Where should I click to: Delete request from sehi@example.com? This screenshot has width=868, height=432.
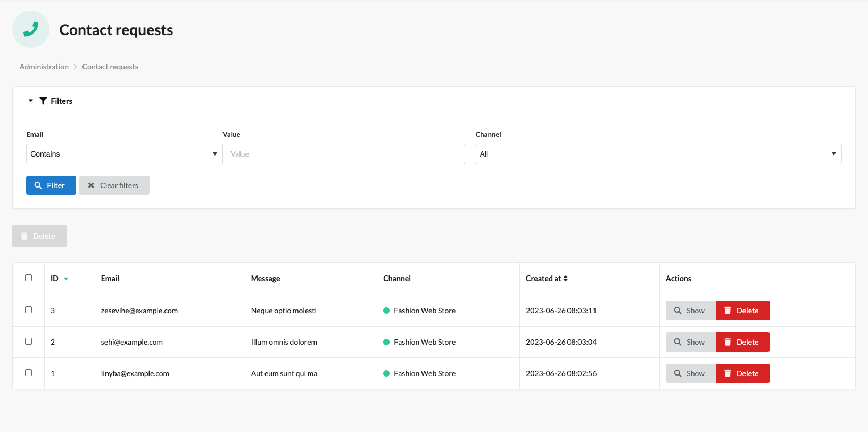[x=743, y=342]
